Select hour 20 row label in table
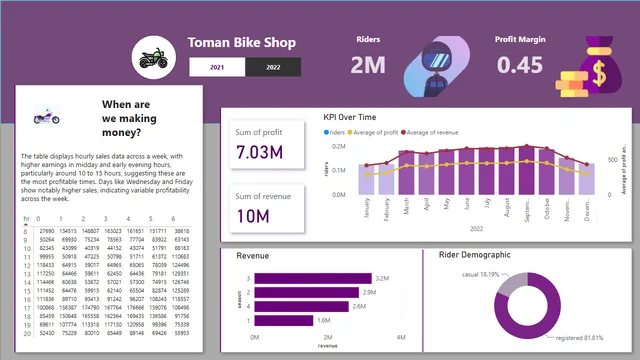 [27, 333]
